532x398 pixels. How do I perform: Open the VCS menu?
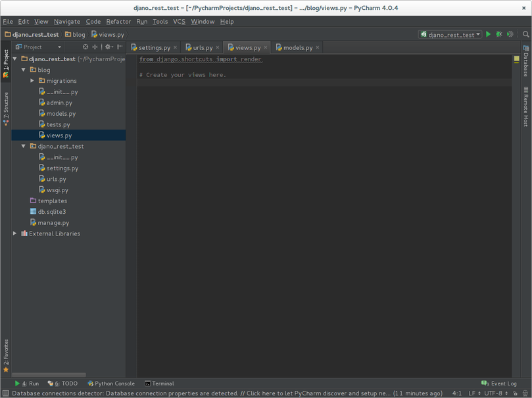pos(179,21)
